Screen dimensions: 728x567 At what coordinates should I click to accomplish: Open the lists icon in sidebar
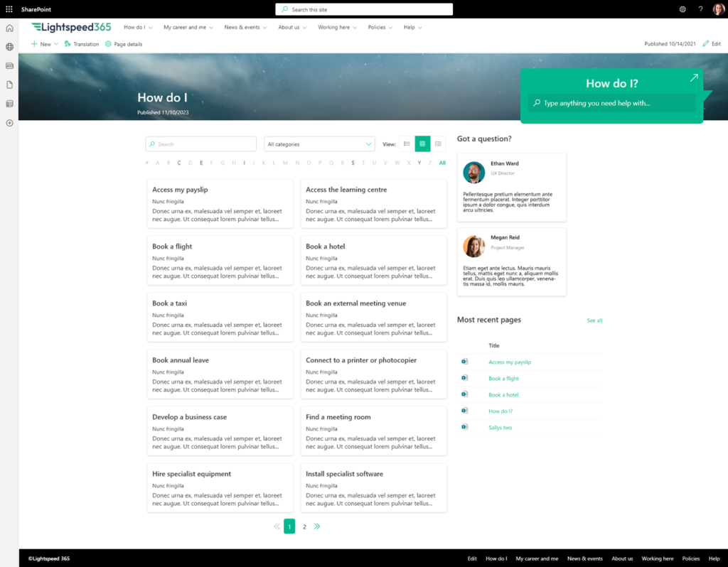tap(9, 104)
